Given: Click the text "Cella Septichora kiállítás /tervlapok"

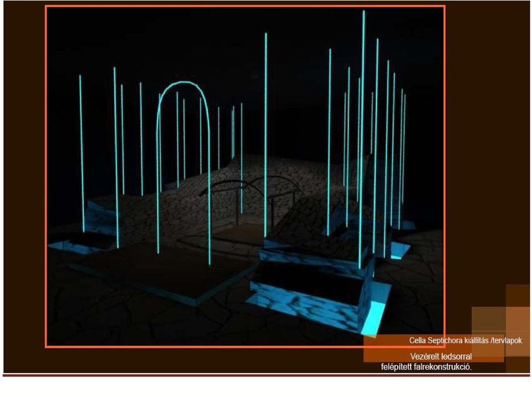Looking at the screenshot, I should point(465,340).
